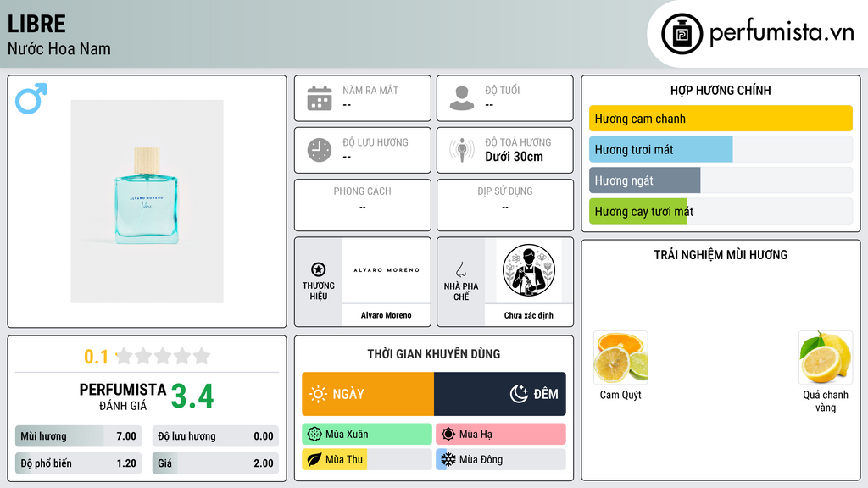Image resolution: width=868 pixels, height=488 pixels.
Task: Click the Phong cách card
Action: click(363, 205)
